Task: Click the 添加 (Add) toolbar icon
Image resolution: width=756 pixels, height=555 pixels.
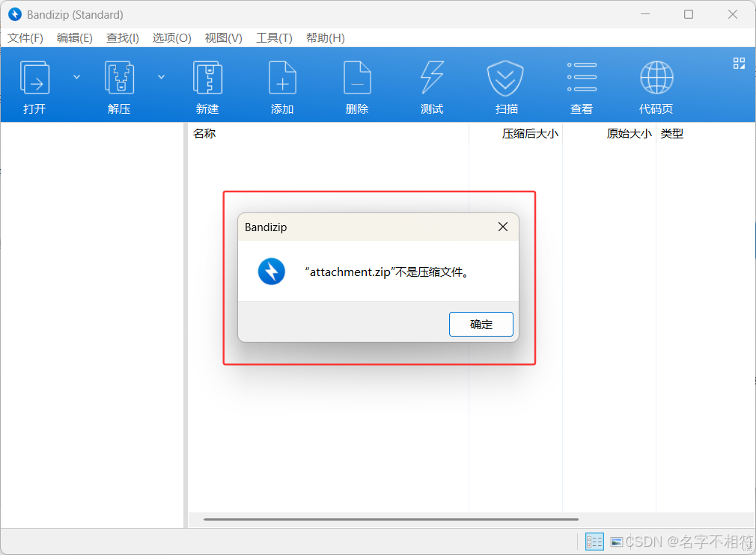Action: click(x=282, y=78)
